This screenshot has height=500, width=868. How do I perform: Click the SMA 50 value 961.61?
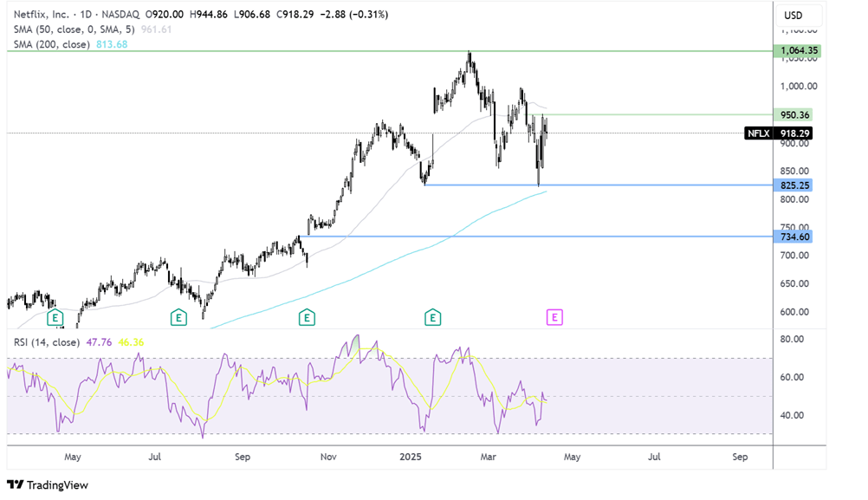[156, 29]
